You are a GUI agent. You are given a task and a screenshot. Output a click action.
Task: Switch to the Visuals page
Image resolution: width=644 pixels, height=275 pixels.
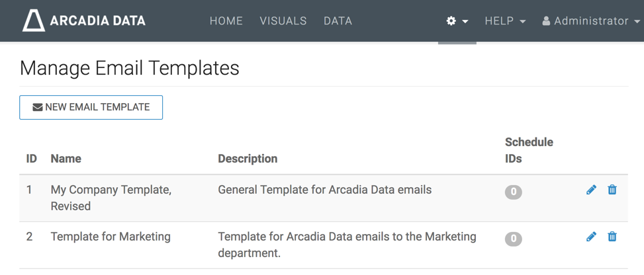tap(283, 21)
